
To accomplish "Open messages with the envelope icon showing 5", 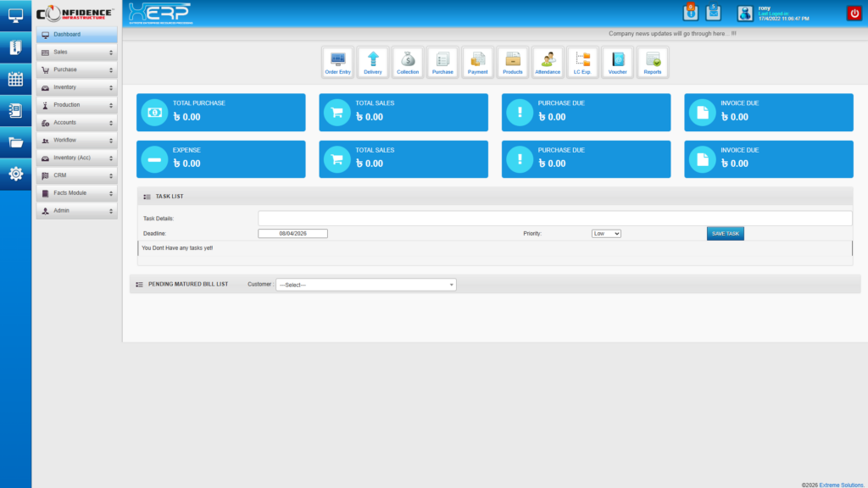I will pyautogui.click(x=713, y=12).
